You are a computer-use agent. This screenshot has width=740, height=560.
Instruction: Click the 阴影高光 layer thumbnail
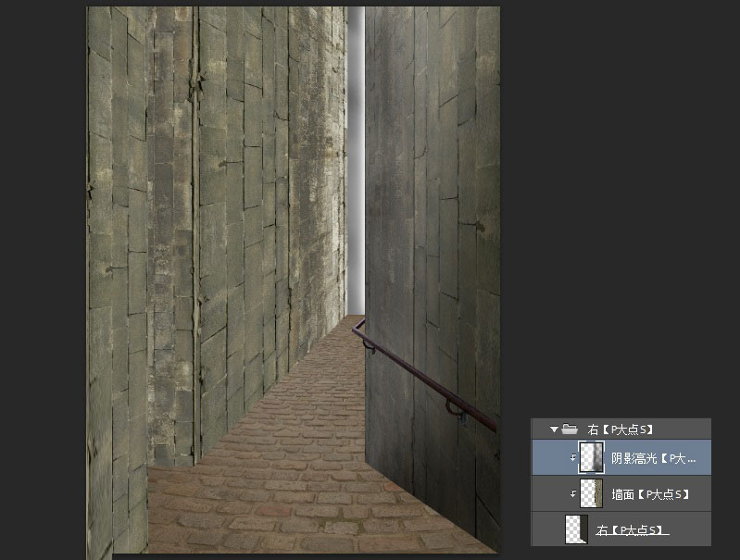[x=591, y=457]
